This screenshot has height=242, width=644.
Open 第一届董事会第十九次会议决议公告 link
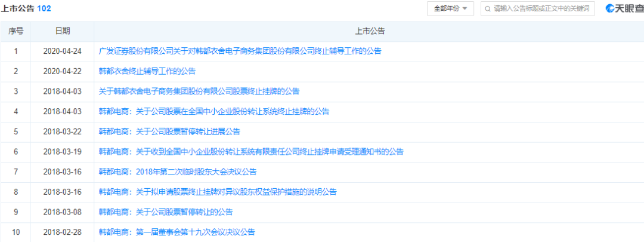click(177, 232)
